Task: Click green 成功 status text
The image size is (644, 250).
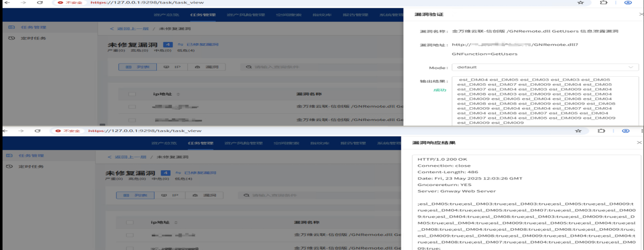Action: click(439, 90)
